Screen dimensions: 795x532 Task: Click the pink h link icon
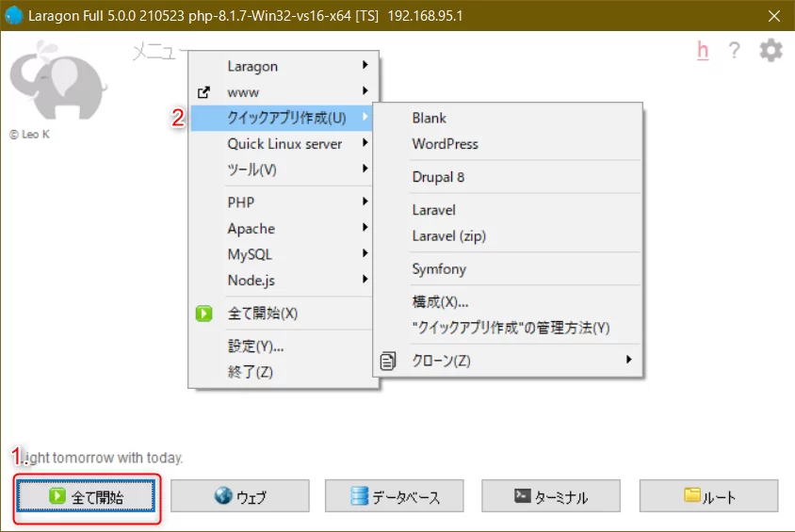click(x=702, y=50)
